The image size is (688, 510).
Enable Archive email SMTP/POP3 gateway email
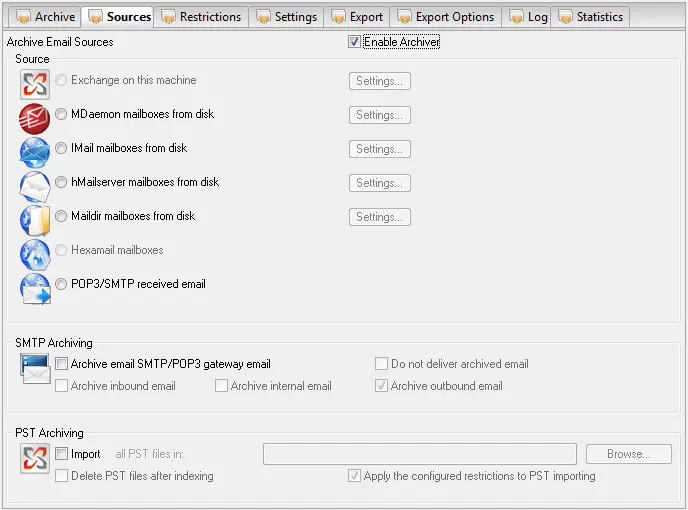coord(62,364)
